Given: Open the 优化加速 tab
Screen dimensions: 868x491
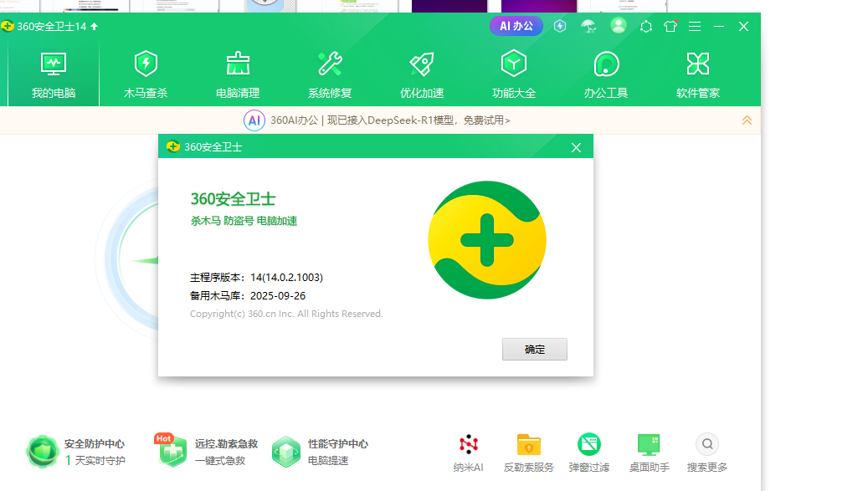Looking at the screenshot, I should [x=422, y=74].
